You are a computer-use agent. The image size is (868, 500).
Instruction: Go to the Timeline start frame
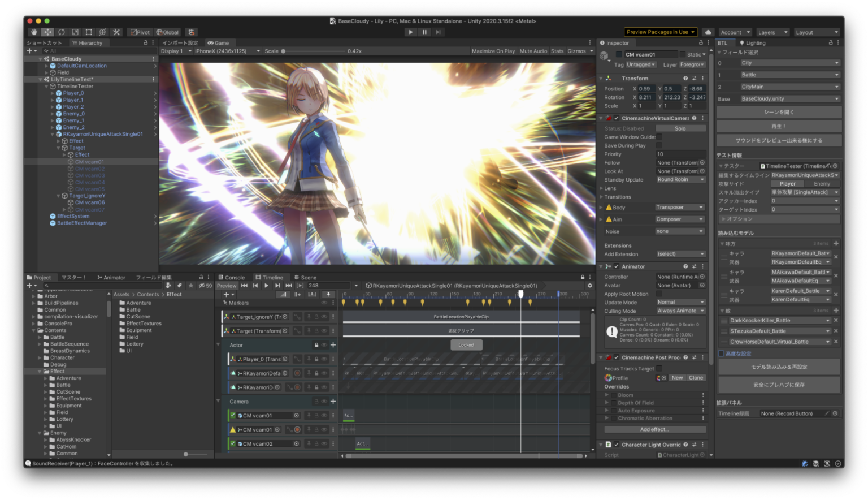[x=244, y=286]
